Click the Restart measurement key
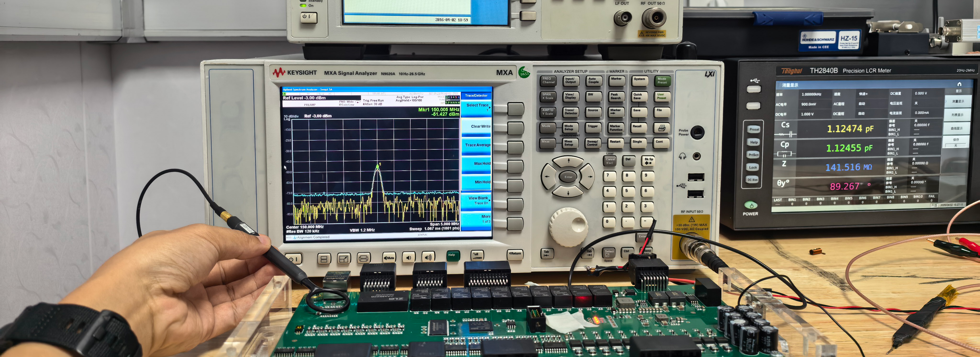Screen dimensions: 980x357 click(616, 143)
